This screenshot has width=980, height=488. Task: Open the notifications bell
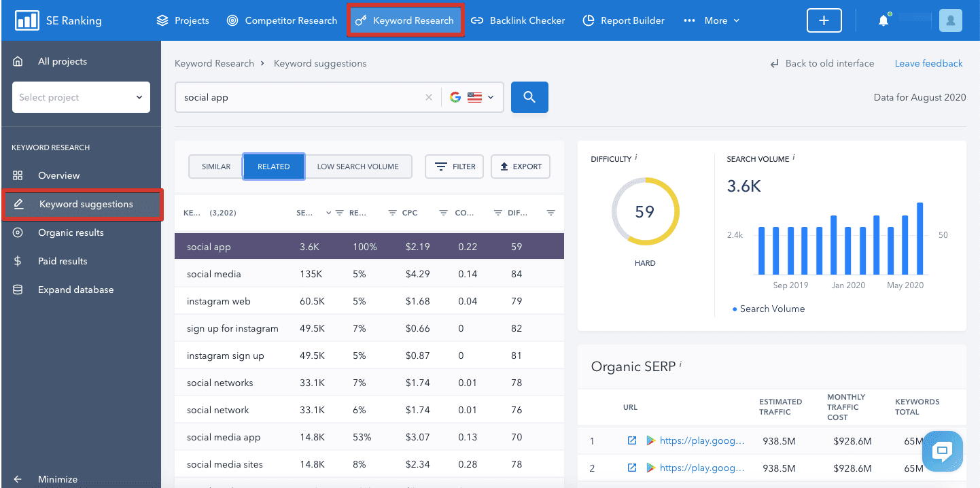(883, 20)
